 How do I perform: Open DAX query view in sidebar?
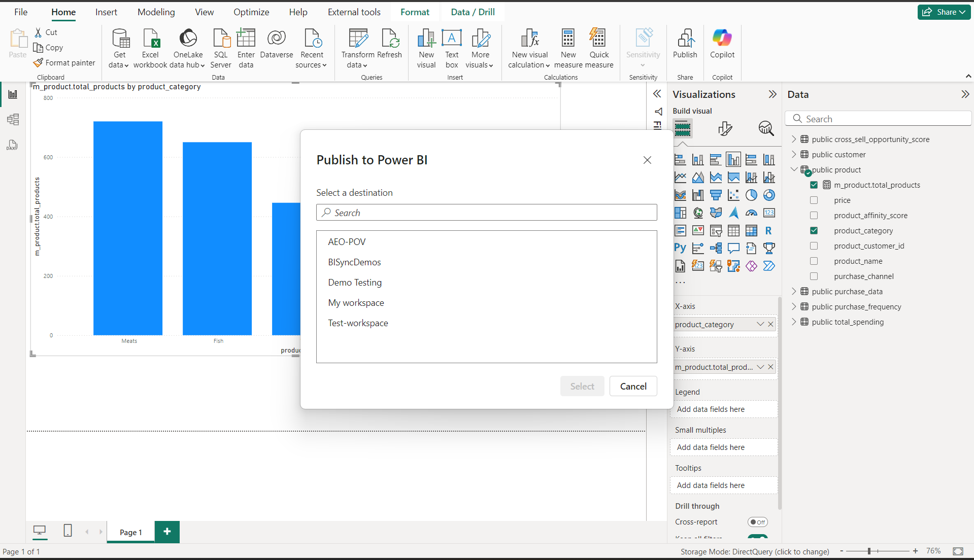(13, 146)
